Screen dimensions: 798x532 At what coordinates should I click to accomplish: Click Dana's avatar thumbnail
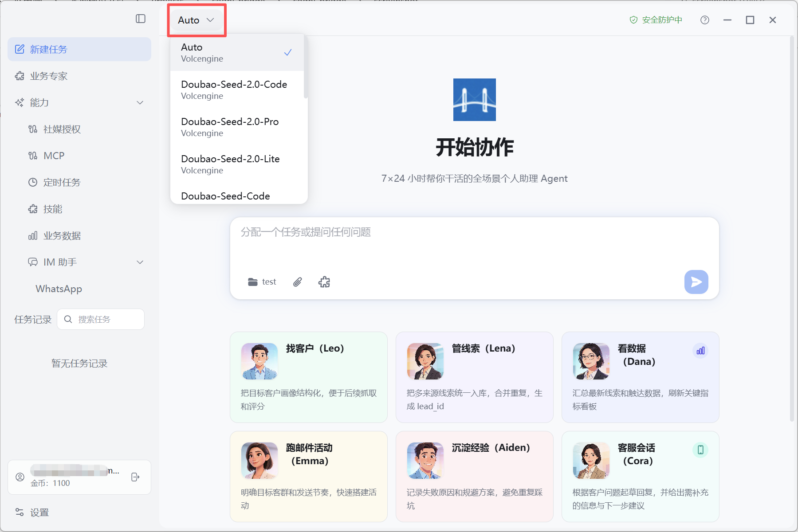tap(591, 361)
